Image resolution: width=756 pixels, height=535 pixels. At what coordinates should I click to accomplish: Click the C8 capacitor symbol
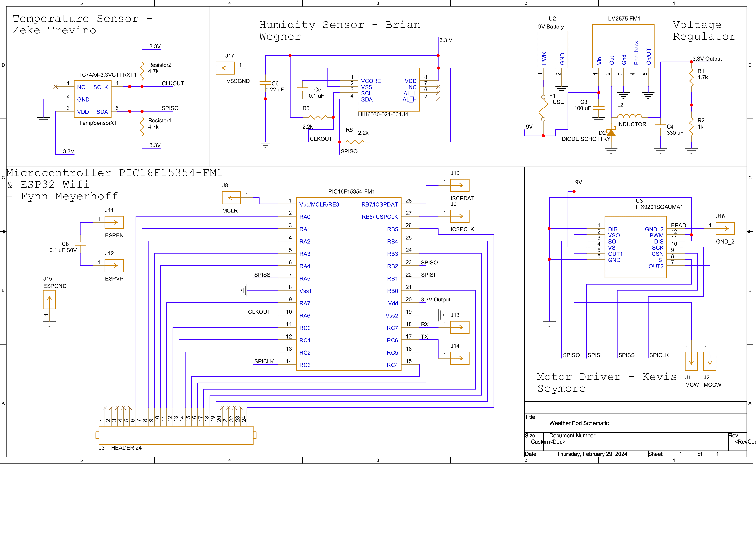(x=80, y=244)
